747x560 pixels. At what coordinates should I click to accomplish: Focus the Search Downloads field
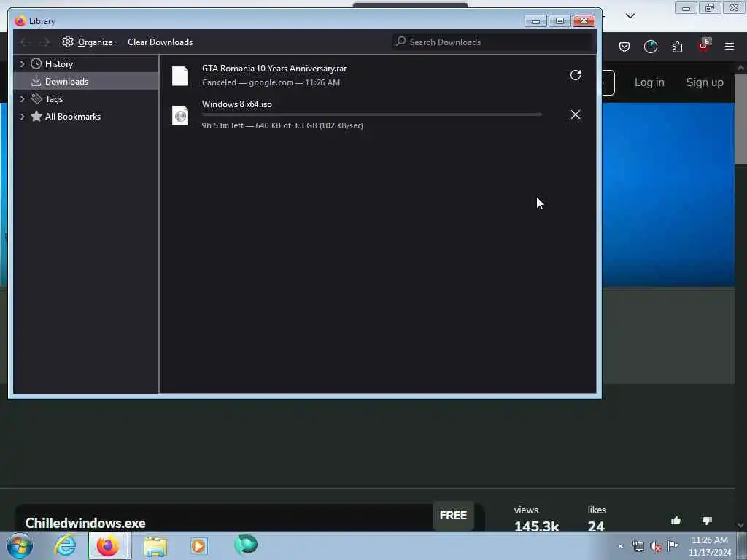pyautogui.click(x=492, y=42)
